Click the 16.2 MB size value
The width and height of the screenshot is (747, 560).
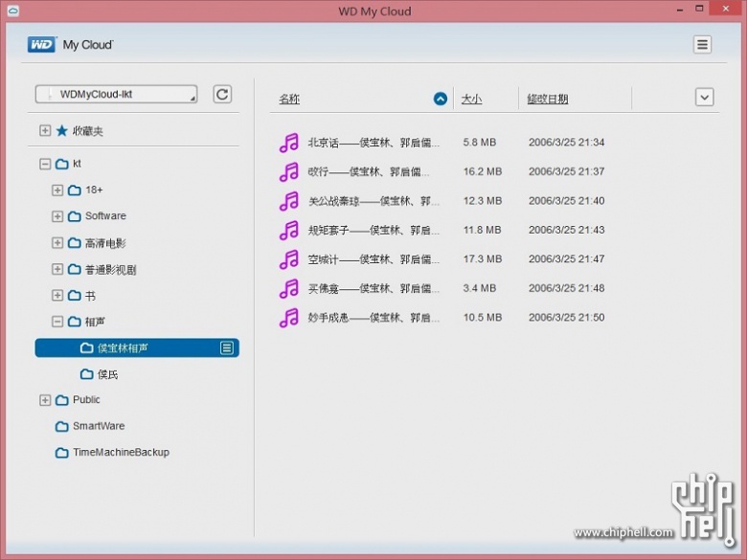pos(482,171)
